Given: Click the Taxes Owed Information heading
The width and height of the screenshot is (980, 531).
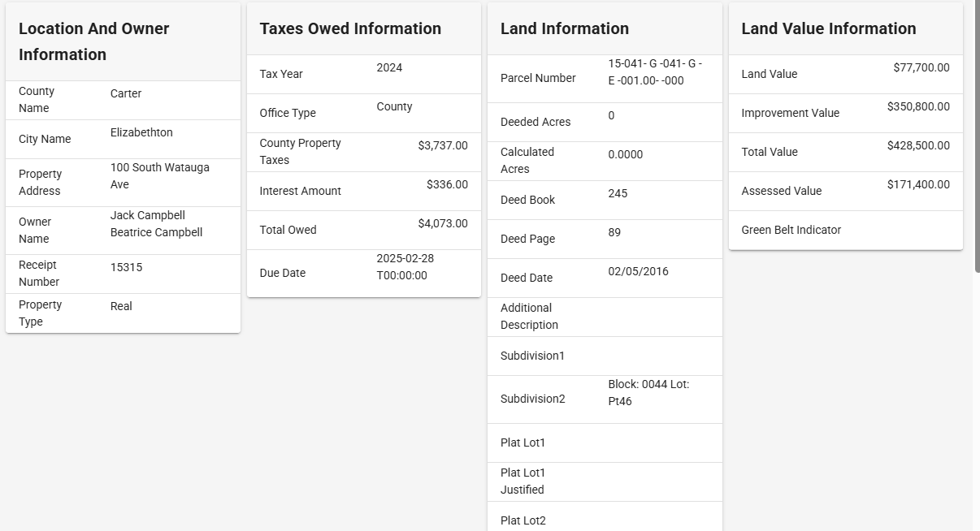Looking at the screenshot, I should click(x=350, y=28).
